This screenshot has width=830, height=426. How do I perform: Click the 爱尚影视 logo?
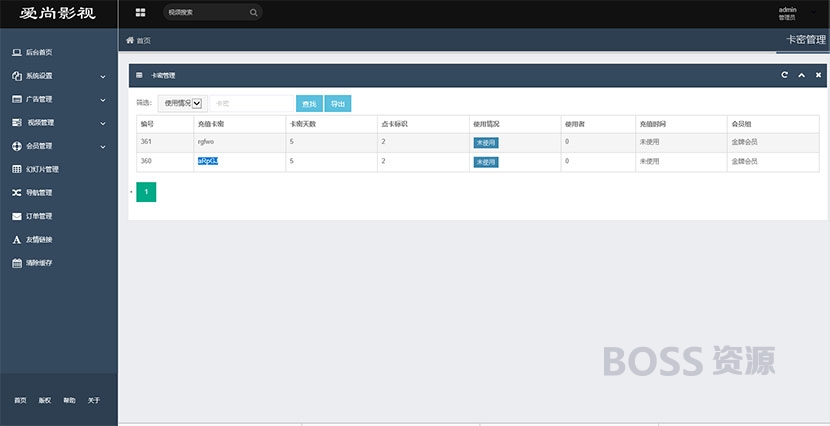pyautogui.click(x=58, y=13)
